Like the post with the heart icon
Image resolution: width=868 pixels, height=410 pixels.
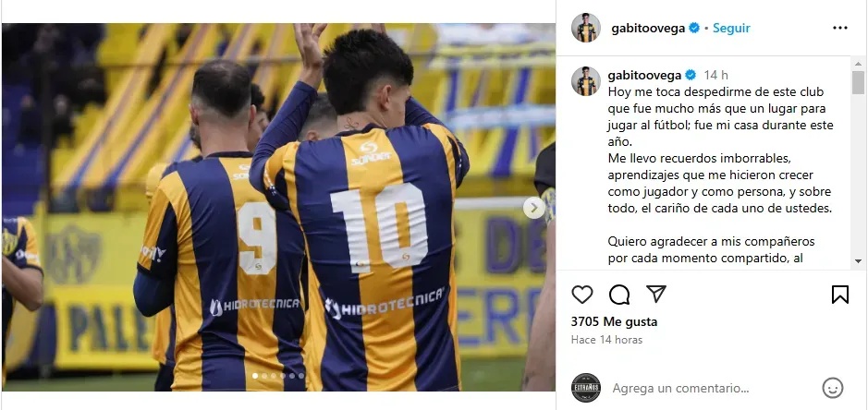(x=581, y=295)
